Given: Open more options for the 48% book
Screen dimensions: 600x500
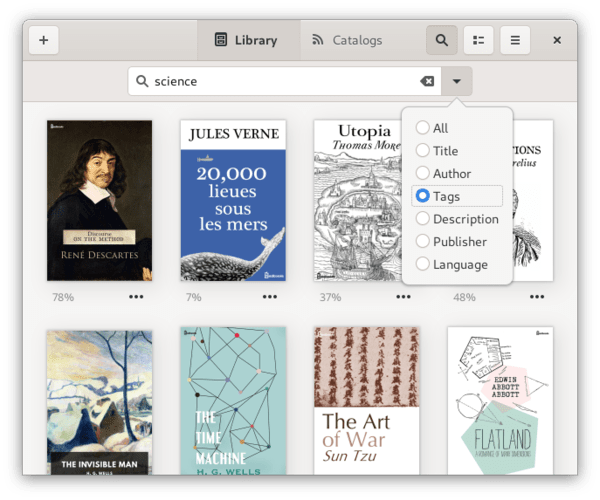Looking at the screenshot, I should [537, 297].
